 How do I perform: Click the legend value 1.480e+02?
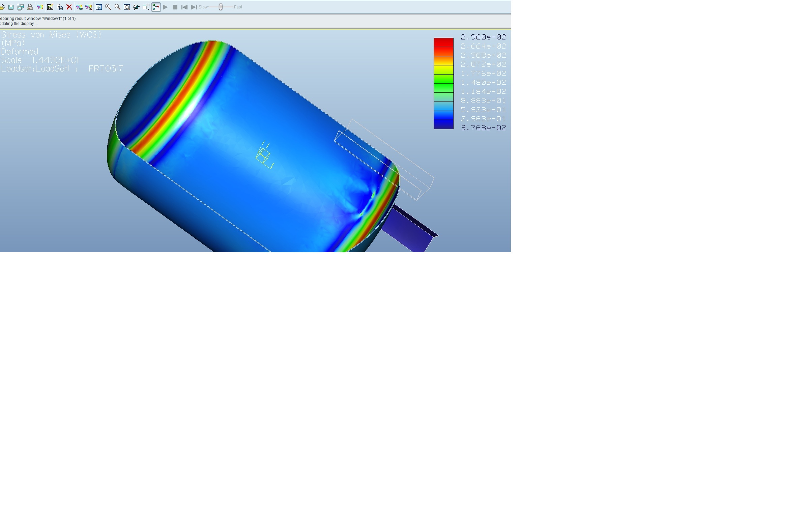click(483, 83)
